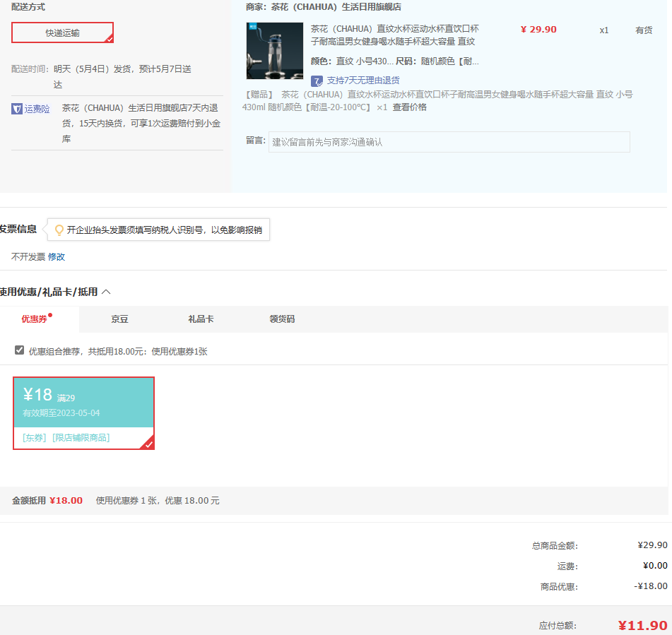Image resolution: width=672 pixels, height=635 pixels.
Task: Switch to the 京豆 tab
Action: click(119, 319)
